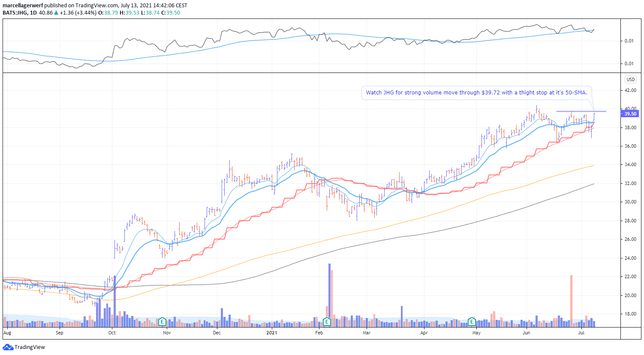Click the L:38.74 low value
The height and width of the screenshot is (355, 644).
point(150,13)
